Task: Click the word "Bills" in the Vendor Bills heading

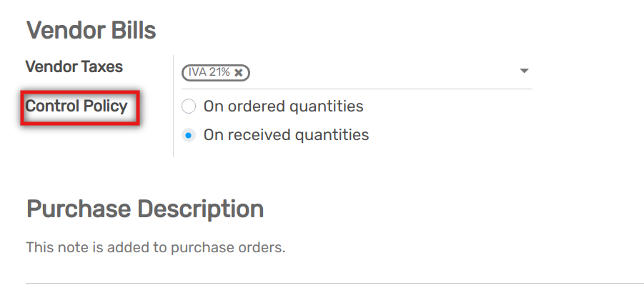Action: tap(129, 31)
